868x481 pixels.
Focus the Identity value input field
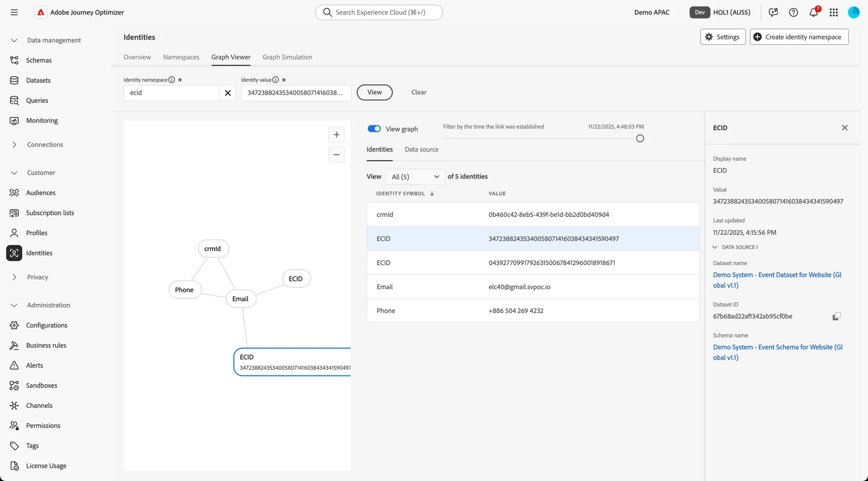[x=296, y=93]
